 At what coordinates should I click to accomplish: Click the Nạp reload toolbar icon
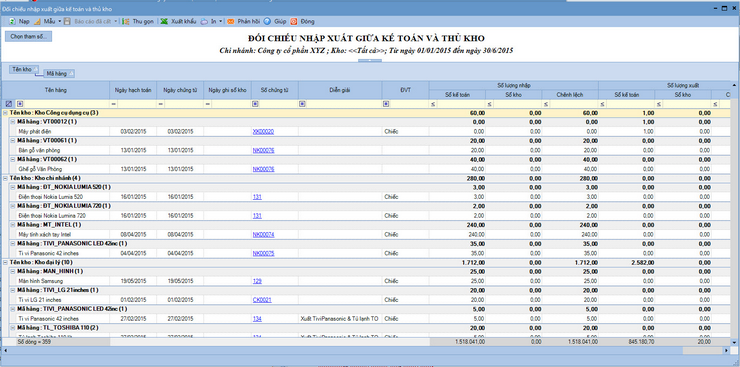tap(12, 21)
